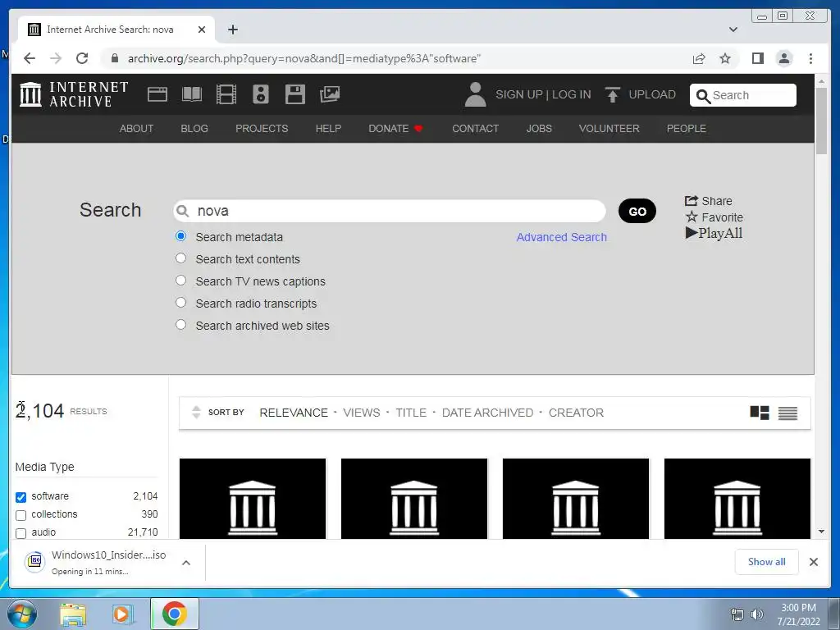Open the DONATE menu item

[x=396, y=129]
